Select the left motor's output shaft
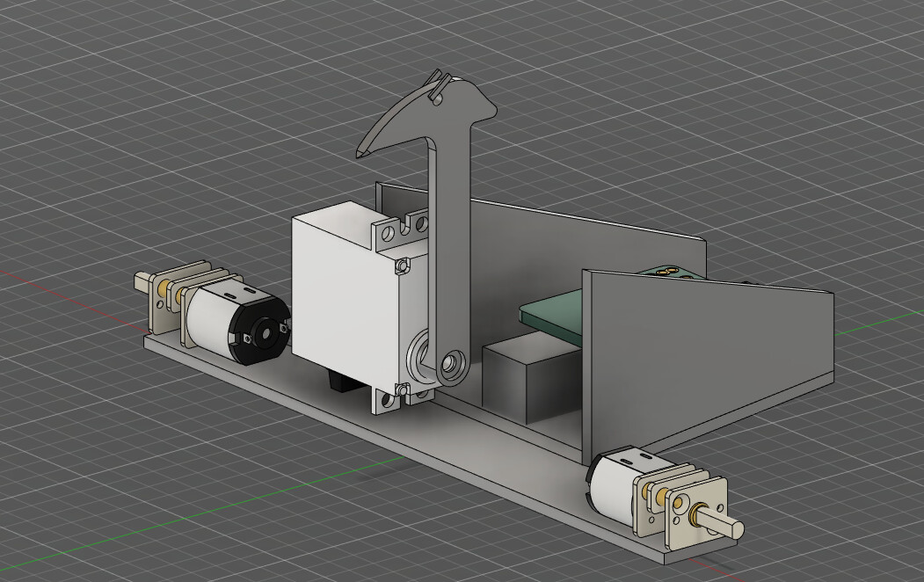 [x=142, y=283]
